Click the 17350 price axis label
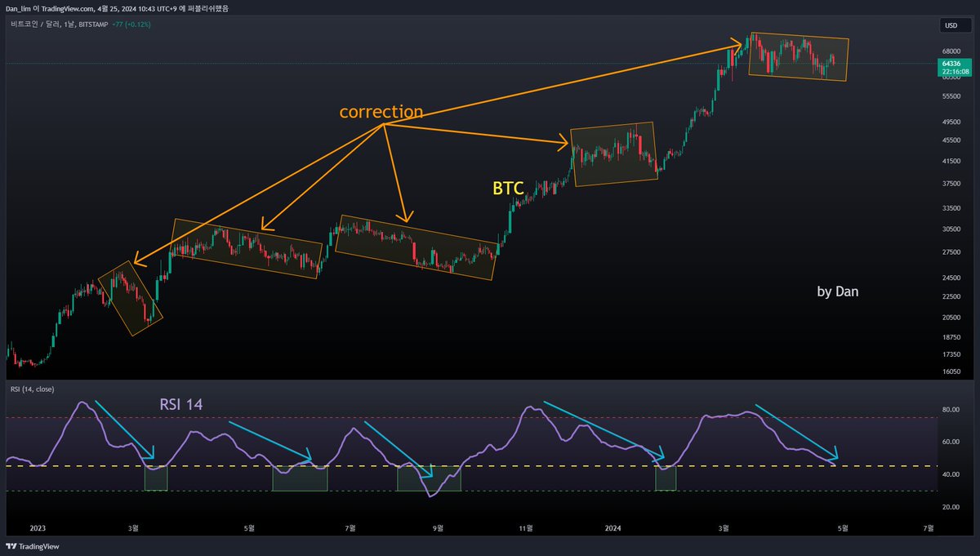 [950, 354]
